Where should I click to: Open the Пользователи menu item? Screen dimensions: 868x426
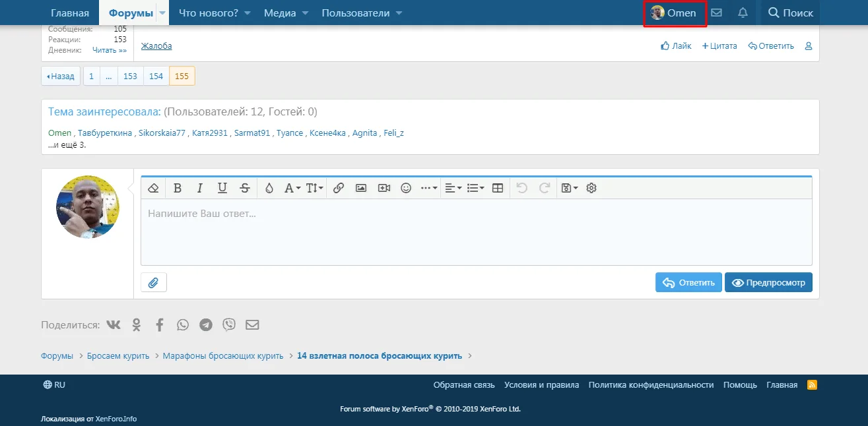[x=355, y=13]
